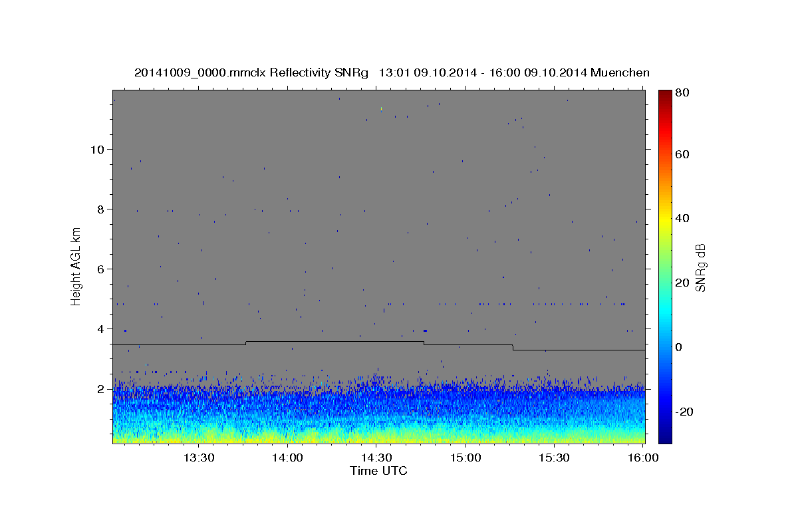Screen dimensions: 798x532
Task: Click the colorbar value 80
Action: click(682, 92)
